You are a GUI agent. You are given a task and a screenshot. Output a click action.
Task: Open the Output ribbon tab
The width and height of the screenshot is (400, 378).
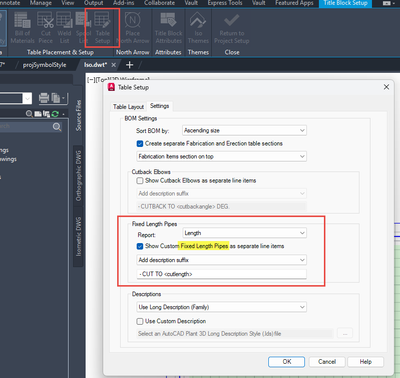coord(94,3)
